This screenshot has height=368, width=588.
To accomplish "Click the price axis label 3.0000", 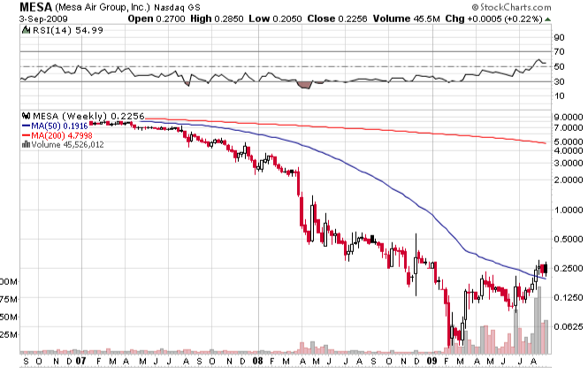I will [569, 163].
